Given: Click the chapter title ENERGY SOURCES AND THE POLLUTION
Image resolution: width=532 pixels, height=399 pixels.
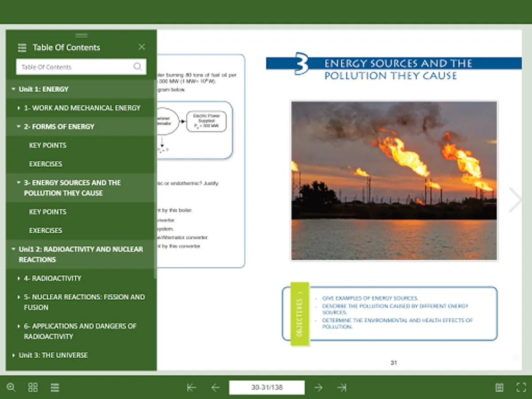Looking at the screenshot, I should [398, 69].
